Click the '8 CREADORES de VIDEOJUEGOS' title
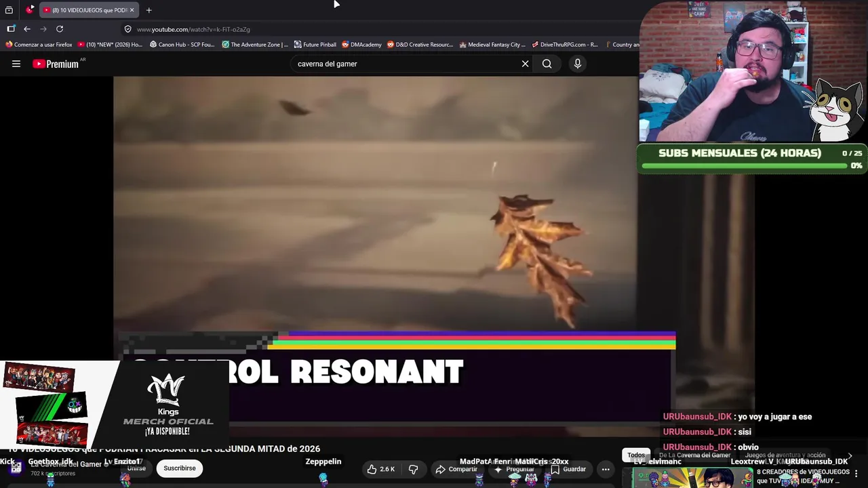Image resolution: width=868 pixels, height=488 pixels. [803, 476]
